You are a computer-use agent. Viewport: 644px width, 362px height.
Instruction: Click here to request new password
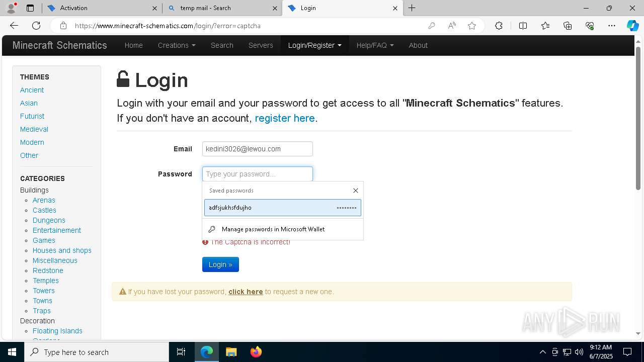click(246, 292)
